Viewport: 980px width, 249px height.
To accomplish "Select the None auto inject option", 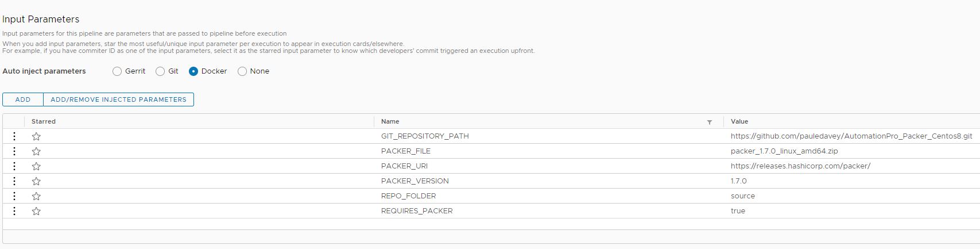I will pos(242,71).
